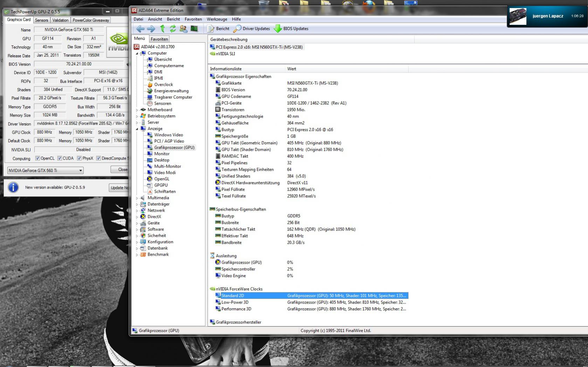The height and width of the screenshot is (367, 588).
Task: Click the Energieverwaltung icon in the tree
Action: (150, 91)
